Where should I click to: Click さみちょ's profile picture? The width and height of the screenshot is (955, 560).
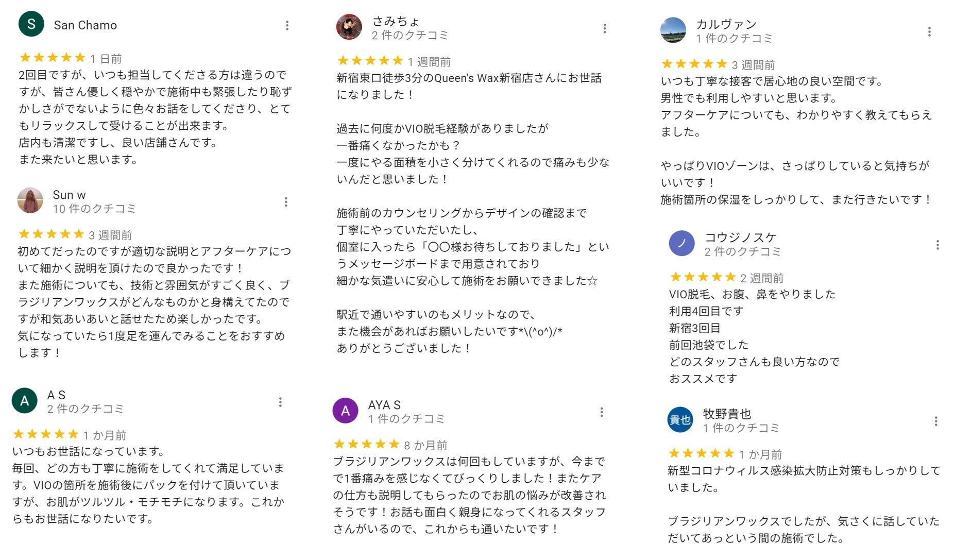click(349, 27)
